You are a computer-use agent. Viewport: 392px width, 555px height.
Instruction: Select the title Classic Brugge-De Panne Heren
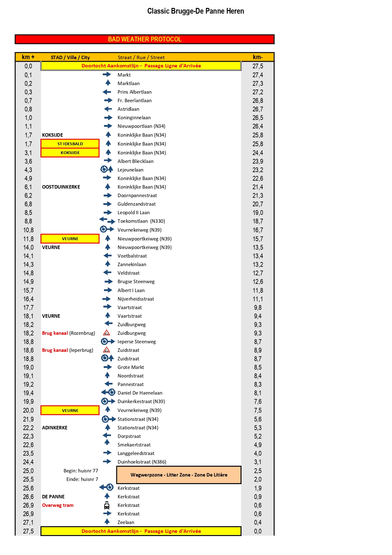[196, 11]
